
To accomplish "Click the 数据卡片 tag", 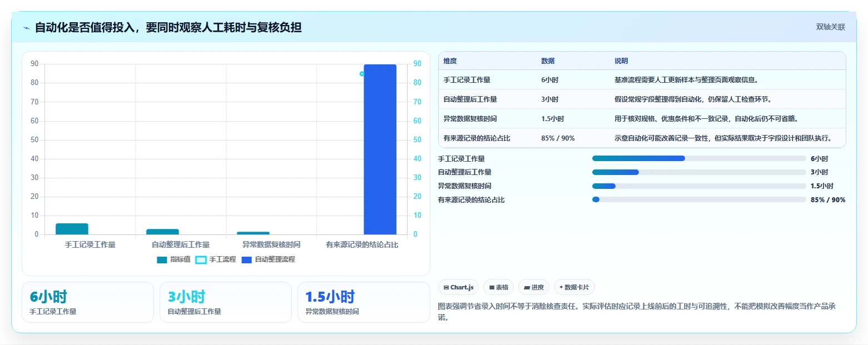I will pos(574,287).
